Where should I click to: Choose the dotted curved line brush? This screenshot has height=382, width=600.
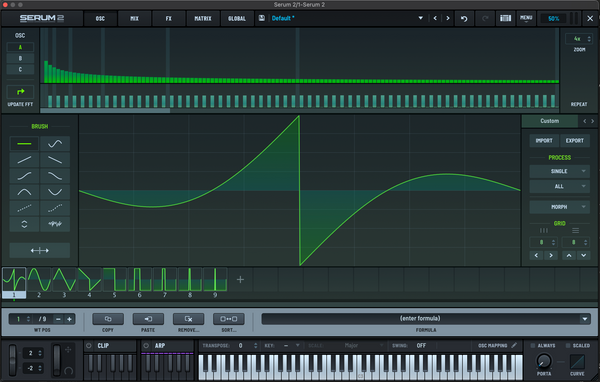55,208
